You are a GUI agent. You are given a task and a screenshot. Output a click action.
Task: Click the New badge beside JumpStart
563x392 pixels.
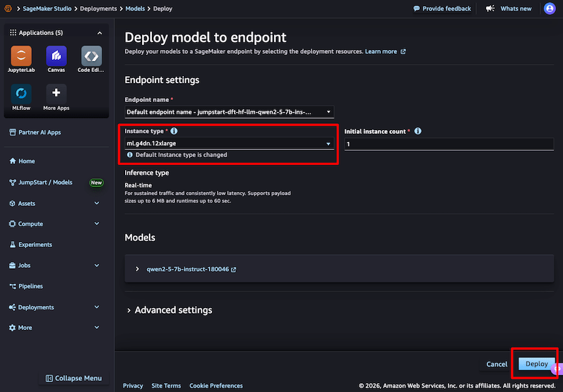coord(96,183)
